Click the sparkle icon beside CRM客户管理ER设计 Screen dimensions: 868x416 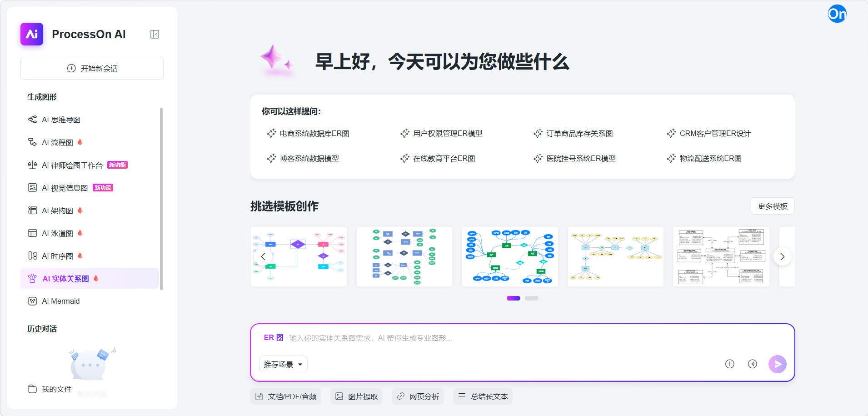671,133
